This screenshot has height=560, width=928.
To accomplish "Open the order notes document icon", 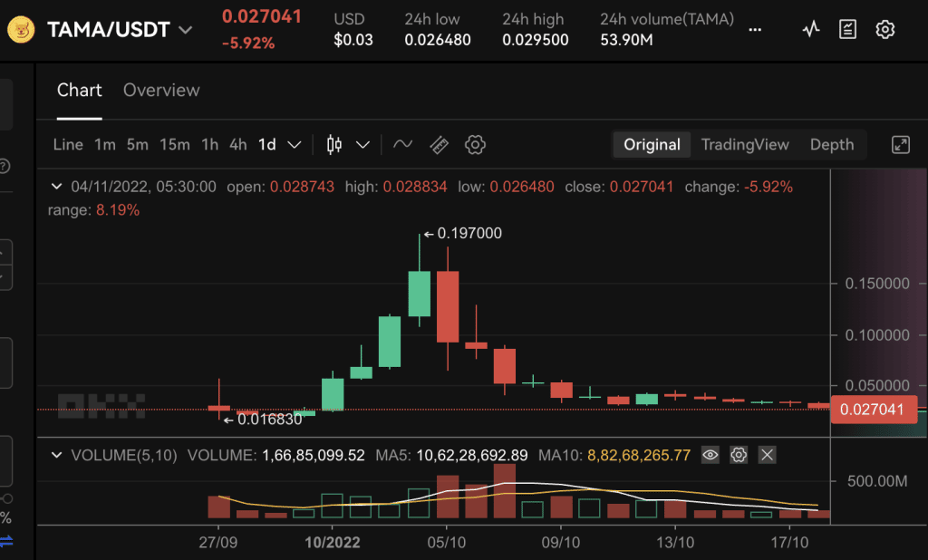I will pos(847,30).
